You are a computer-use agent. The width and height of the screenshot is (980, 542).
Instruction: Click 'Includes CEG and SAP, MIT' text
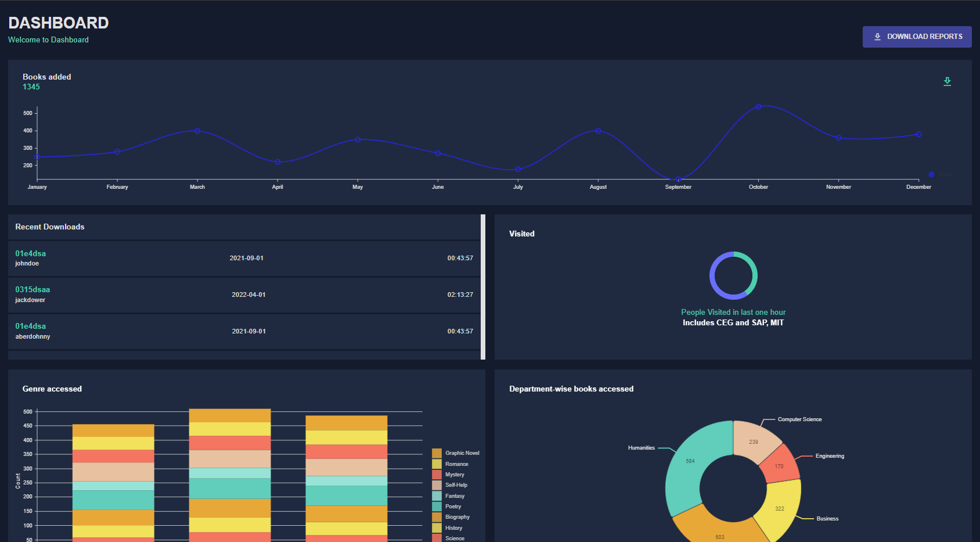tap(733, 323)
